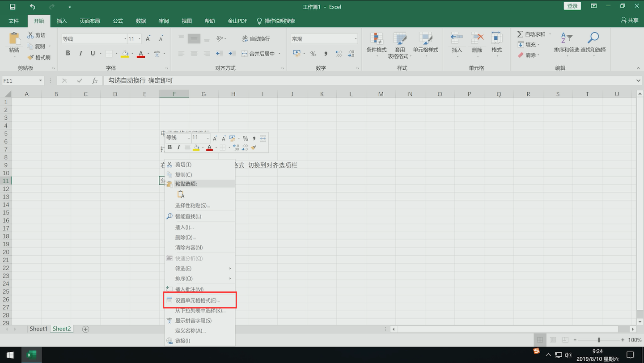Screen dimensions: 644x363
Task: Toggle Bold in the mini toolbar
Action: coord(169,147)
